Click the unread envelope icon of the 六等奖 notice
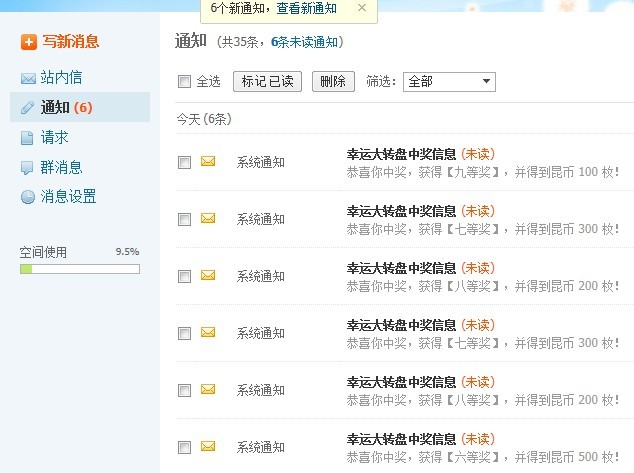634x473 pixels. click(x=208, y=446)
